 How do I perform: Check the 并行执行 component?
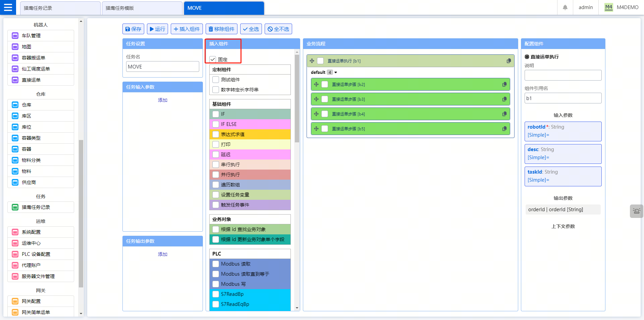pyautogui.click(x=216, y=175)
